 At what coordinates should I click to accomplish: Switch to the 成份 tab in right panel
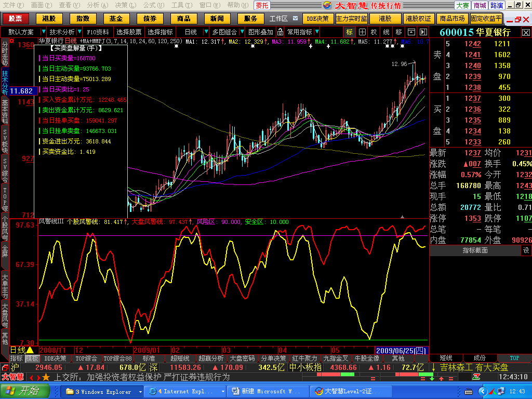coord(480,358)
